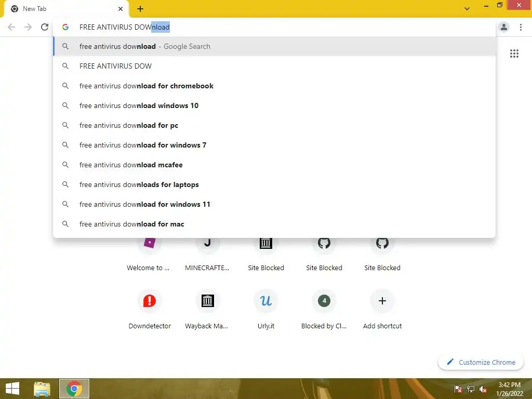Open the Chrome profile avatar menu

click(x=504, y=27)
